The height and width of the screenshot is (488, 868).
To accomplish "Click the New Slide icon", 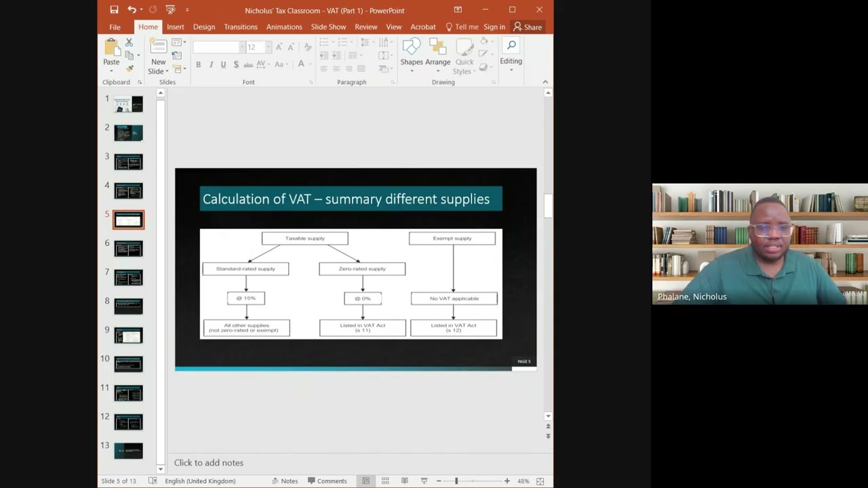I will click(158, 47).
